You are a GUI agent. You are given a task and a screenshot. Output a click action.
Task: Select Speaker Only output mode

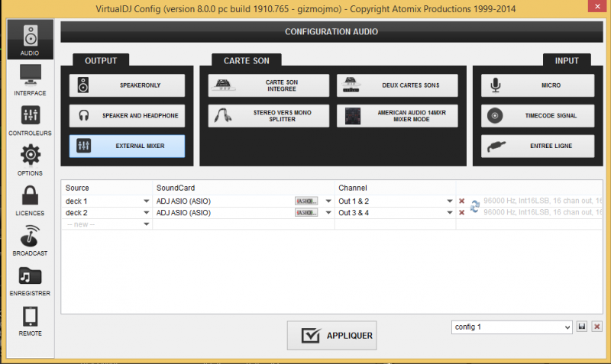(x=127, y=85)
